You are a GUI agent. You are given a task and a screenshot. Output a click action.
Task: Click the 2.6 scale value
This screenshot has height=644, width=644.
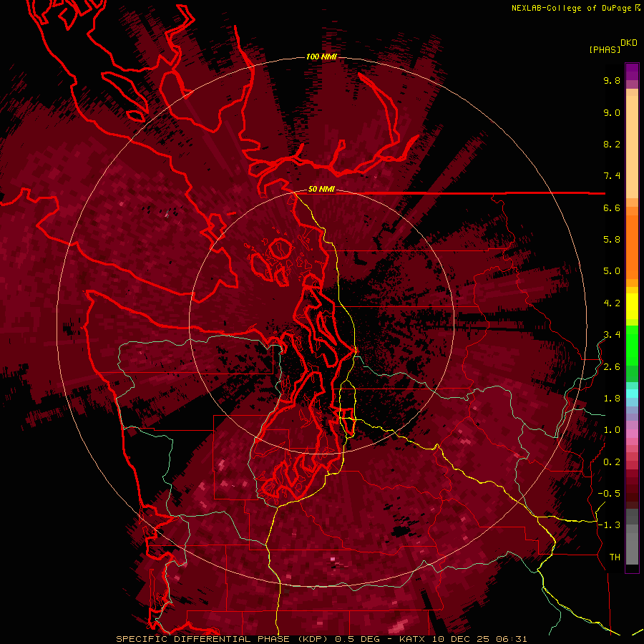tap(612, 367)
